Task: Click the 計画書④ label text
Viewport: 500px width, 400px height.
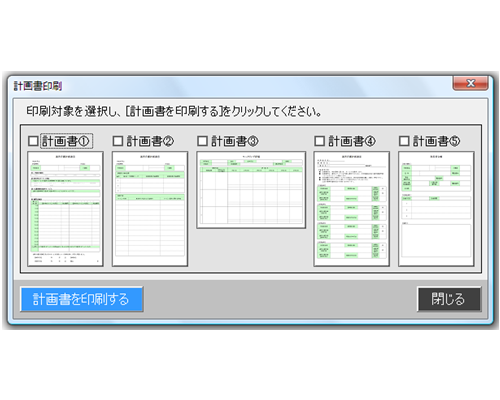Action: [x=352, y=141]
